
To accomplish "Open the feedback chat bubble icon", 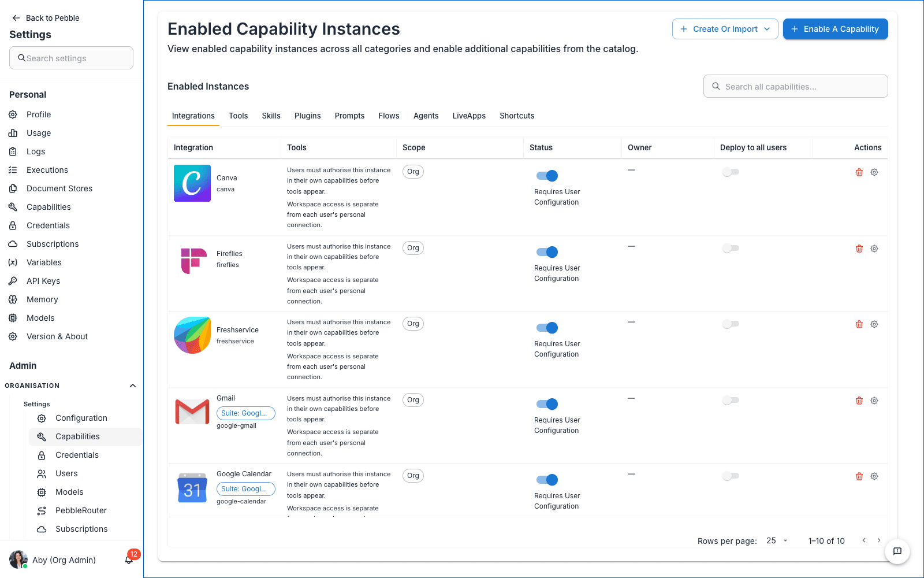I will [897, 551].
